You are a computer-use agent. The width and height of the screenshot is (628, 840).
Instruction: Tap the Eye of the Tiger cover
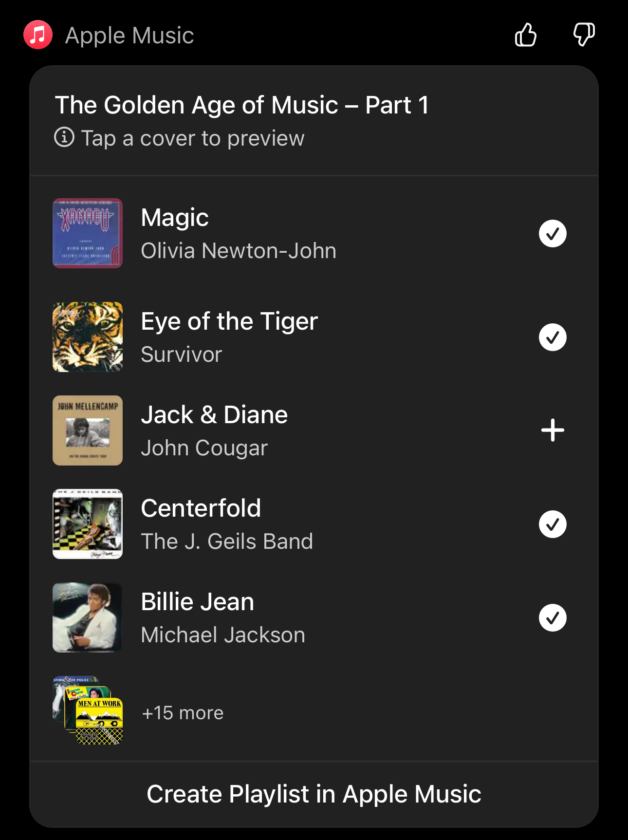[88, 337]
